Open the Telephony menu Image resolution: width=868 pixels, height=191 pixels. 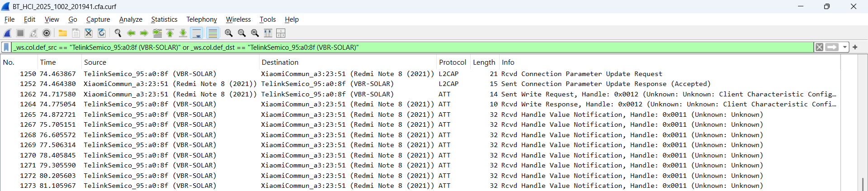[x=201, y=19]
